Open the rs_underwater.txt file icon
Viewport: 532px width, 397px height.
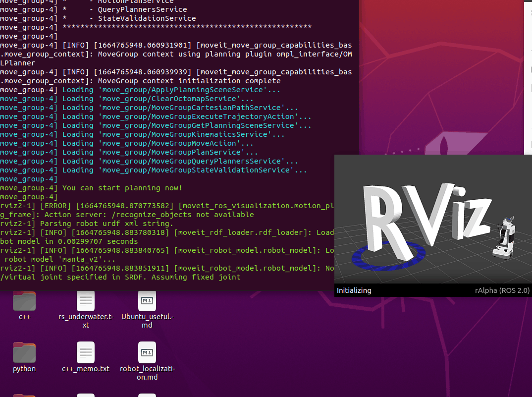[86, 301]
